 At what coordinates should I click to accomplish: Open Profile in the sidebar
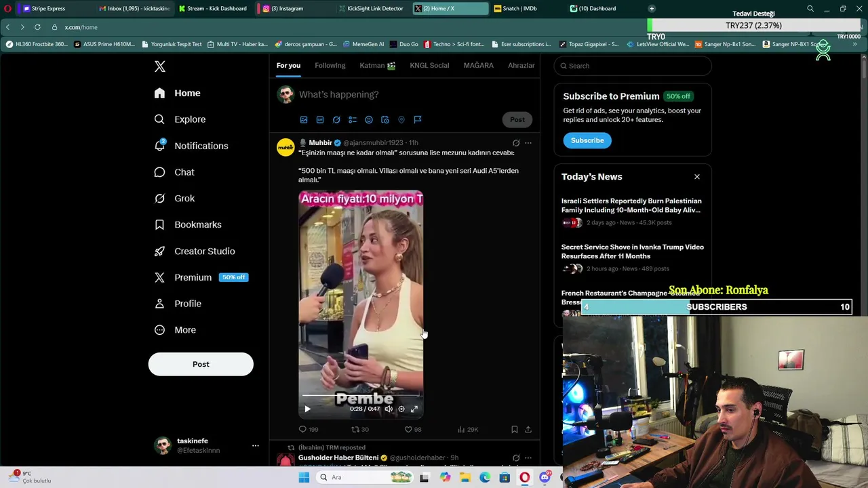coord(178,304)
